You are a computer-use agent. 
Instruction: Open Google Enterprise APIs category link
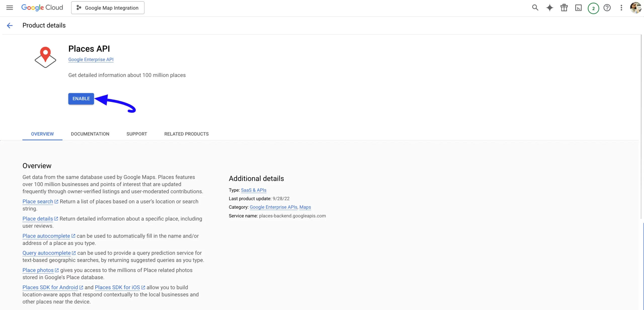pyautogui.click(x=273, y=207)
